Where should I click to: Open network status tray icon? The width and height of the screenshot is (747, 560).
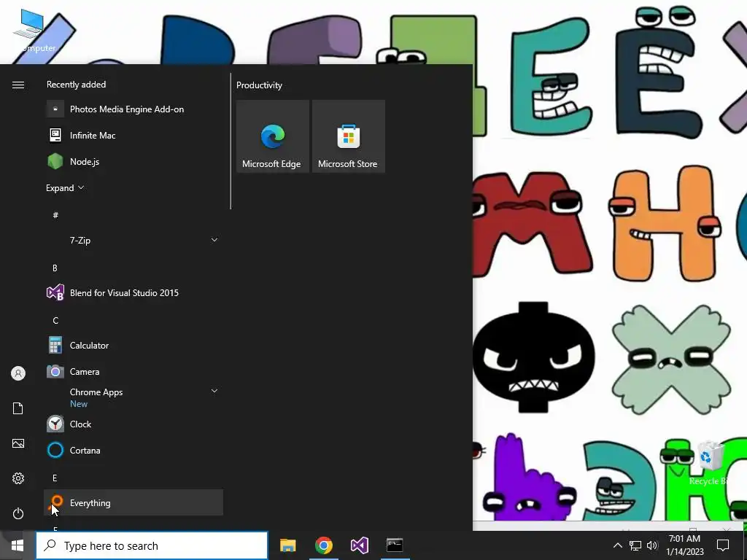point(635,545)
